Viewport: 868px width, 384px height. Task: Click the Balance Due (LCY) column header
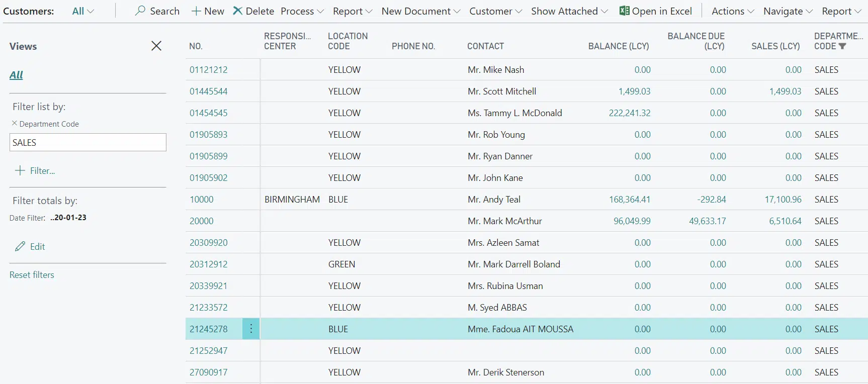[x=696, y=41]
